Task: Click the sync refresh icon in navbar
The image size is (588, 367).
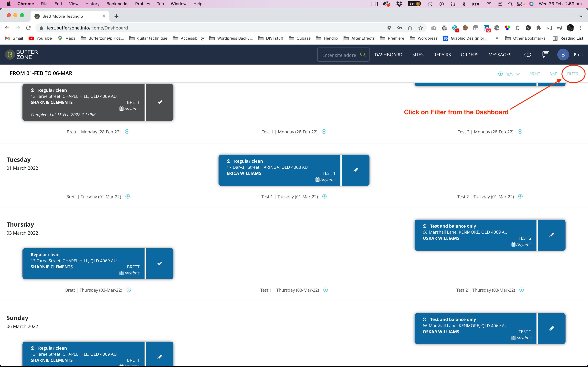Action: 527,55
